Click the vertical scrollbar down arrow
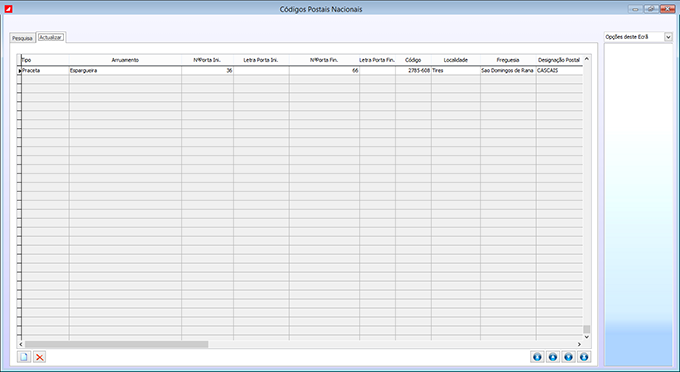The image size is (680, 372). pyautogui.click(x=587, y=337)
